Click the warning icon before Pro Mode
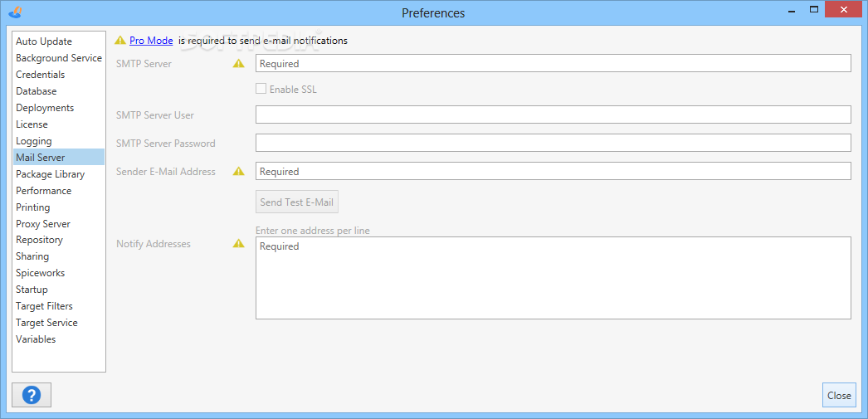This screenshot has width=868, height=419. pyautogui.click(x=120, y=41)
